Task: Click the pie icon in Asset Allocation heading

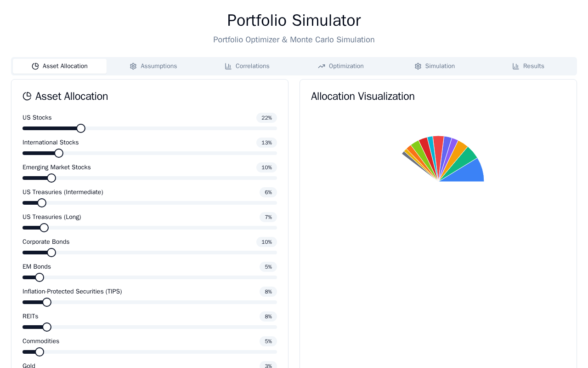Action: (x=27, y=96)
